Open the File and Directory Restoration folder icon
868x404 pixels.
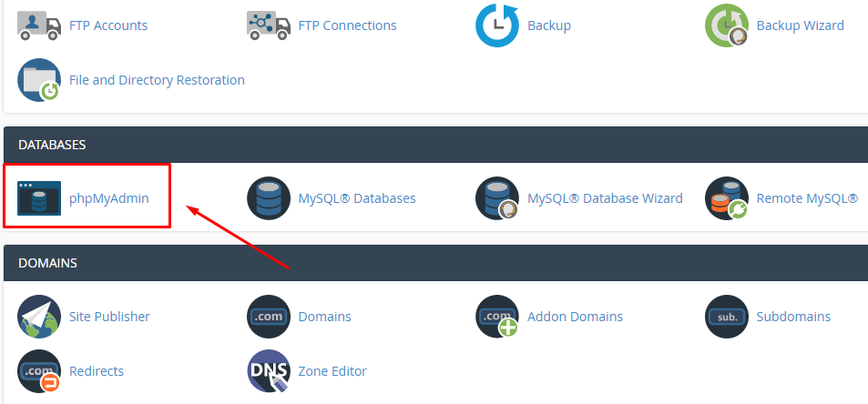39,80
